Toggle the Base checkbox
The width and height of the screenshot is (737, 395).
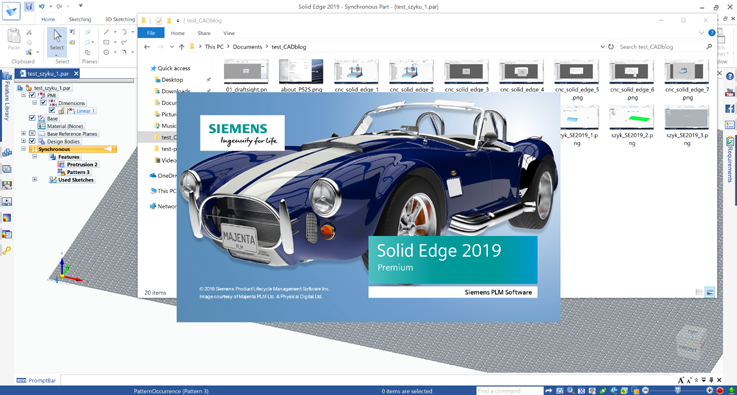coord(32,118)
